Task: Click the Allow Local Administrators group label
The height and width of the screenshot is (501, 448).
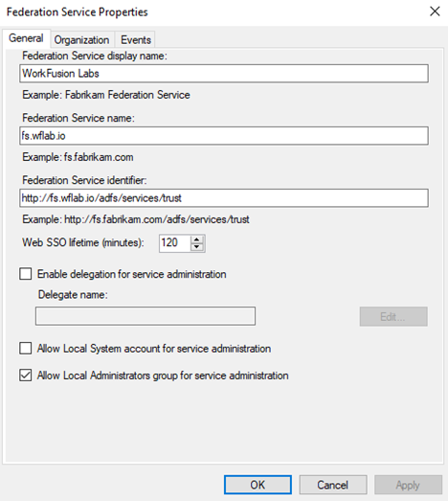Action: (163, 376)
